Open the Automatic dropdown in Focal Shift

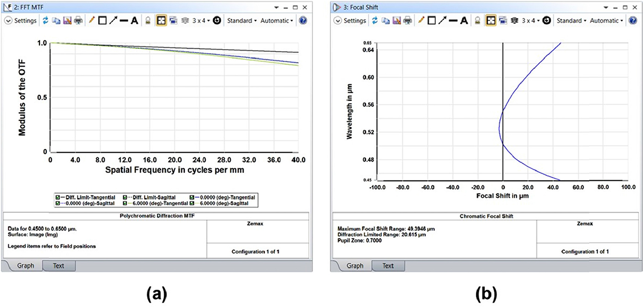click(606, 21)
